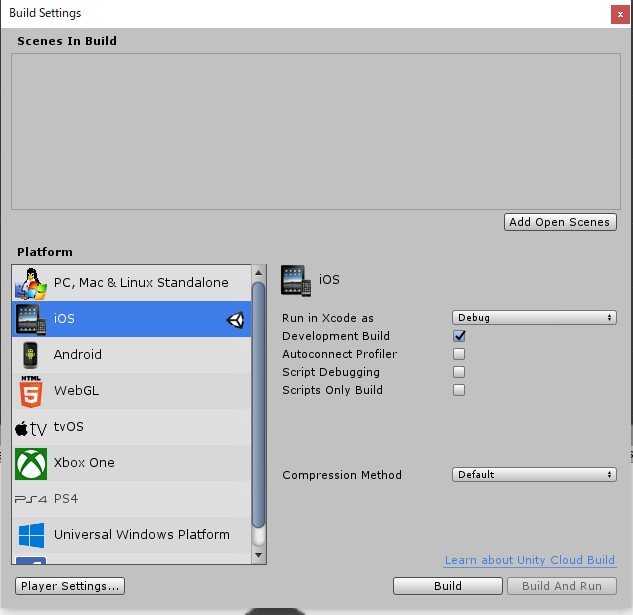
Task: Uncheck the Development Build checkbox
Action: point(459,336)
